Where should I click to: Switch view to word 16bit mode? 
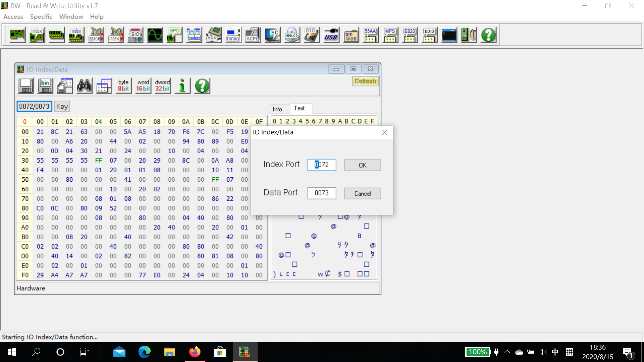(x=143, y=85)
